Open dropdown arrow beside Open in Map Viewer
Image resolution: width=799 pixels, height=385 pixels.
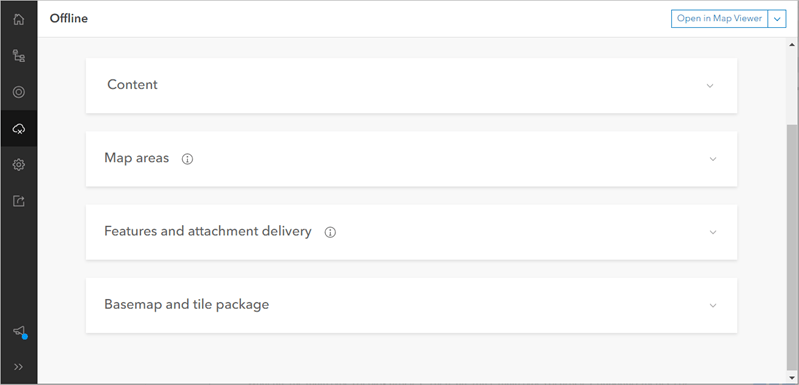pyautogui.click(x=777, y=18)
